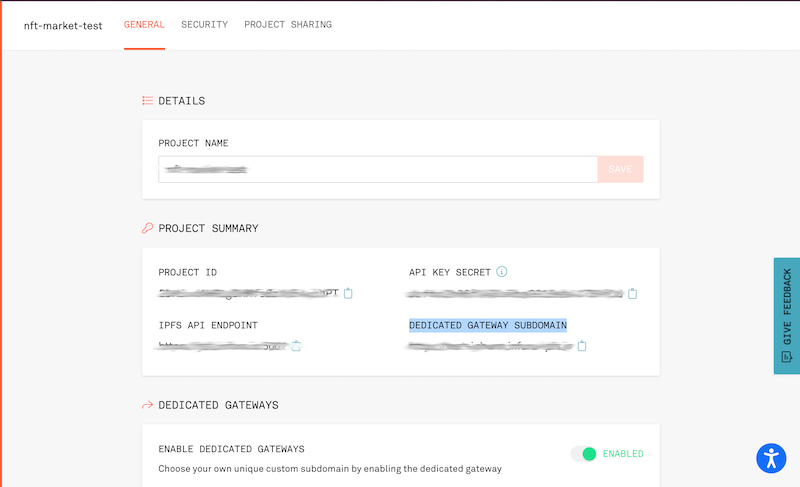Screen dimensions: 800x487
Task: Click the highlighted Dedicated Gateway Subdomain label
Action: tap(488, 325)
